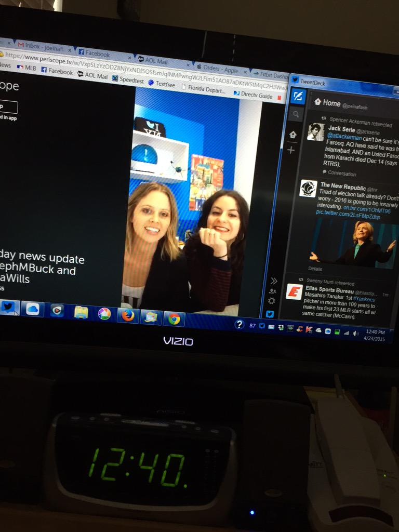Open the Netflix bookmark icon
The height and width of the screenshot is (532, 399).
[279, 98]
